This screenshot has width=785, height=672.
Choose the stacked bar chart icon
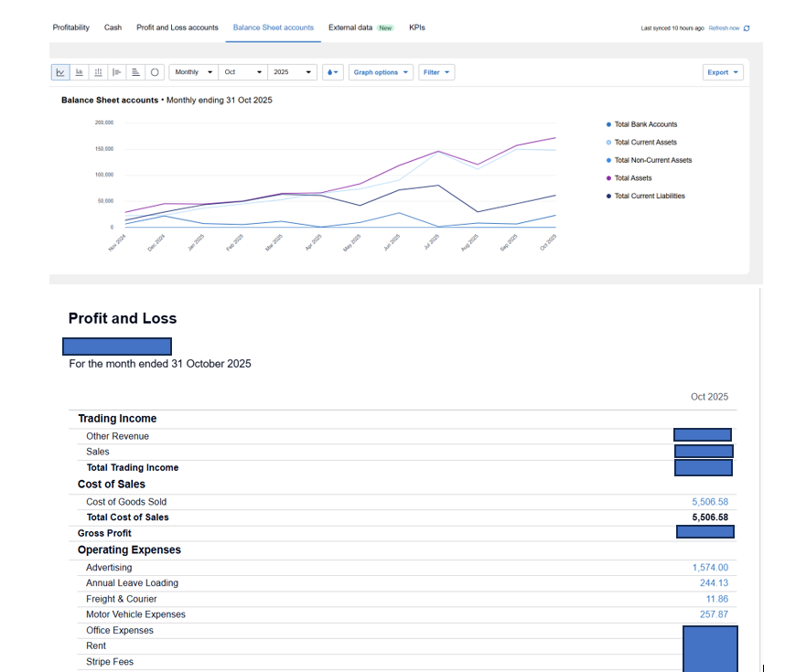(98, 72)
